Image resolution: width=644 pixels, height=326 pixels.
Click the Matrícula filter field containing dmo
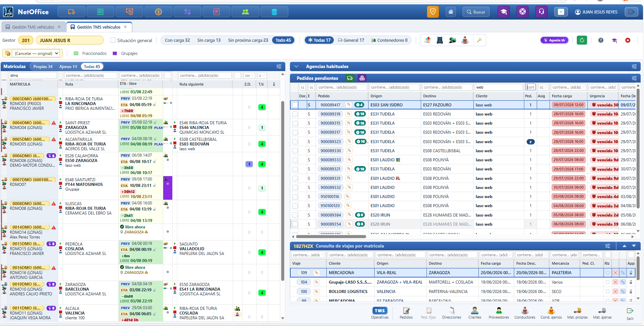(x=33, y=75)
